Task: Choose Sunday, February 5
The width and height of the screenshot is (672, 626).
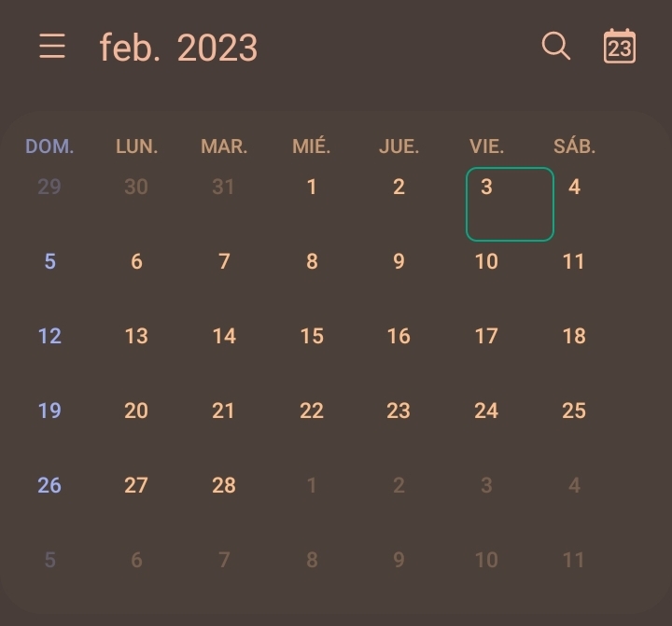Action: pos(49,261)
